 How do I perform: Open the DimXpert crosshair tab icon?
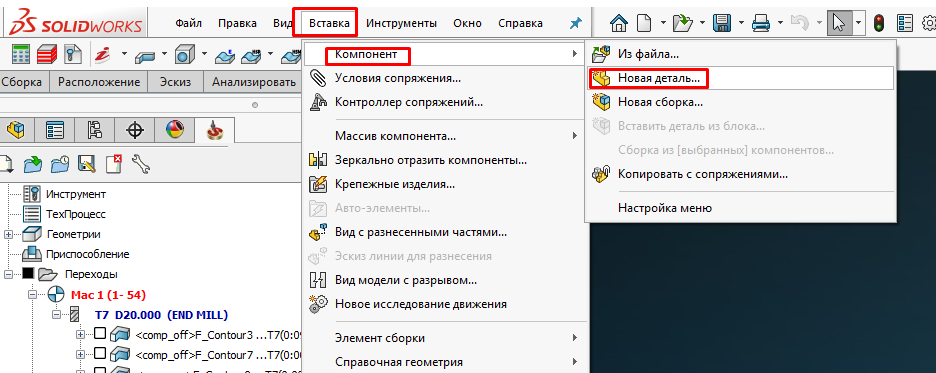(x=136, y=129)
